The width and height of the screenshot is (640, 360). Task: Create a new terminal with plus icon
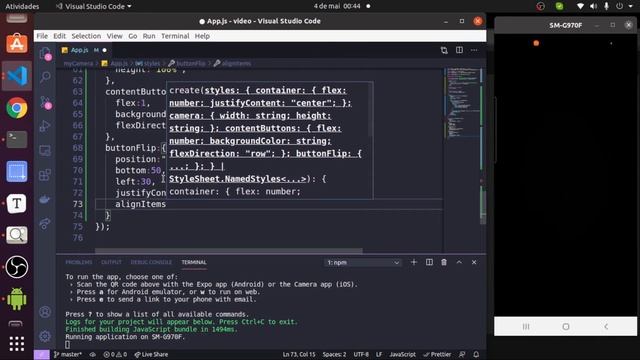[x=414, y=262]
